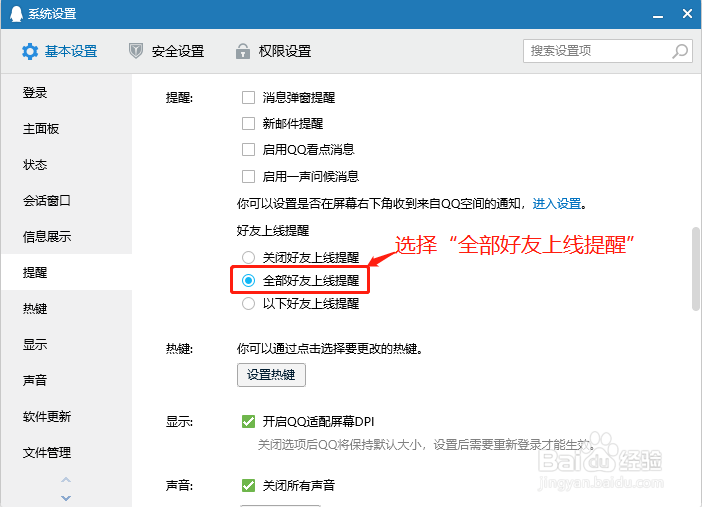Select 登录 in the sidebar
This screenshot has height=507, width=702.
(x=66, y=93)
